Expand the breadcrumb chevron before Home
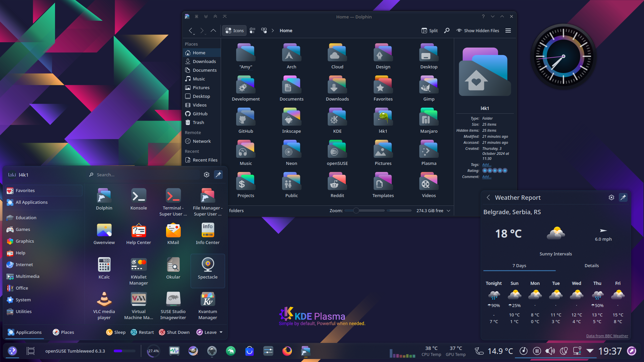 point(273,31)
